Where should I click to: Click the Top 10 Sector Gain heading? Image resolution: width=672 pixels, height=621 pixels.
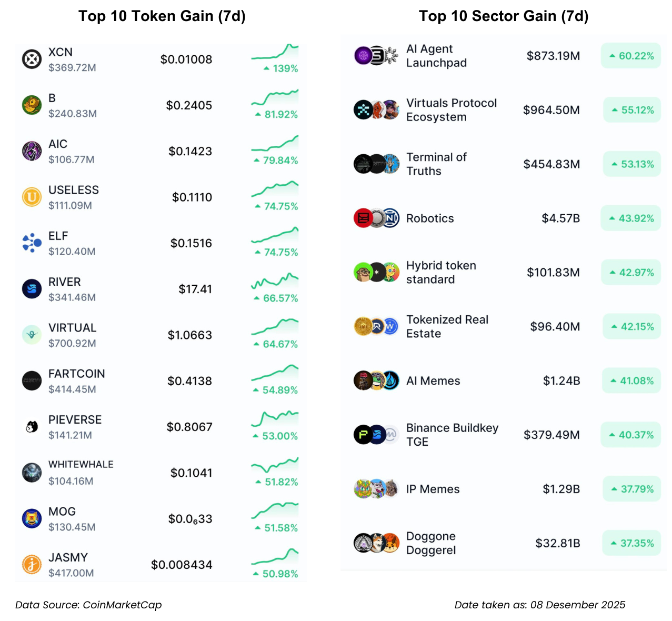click(x=504, y=16)
